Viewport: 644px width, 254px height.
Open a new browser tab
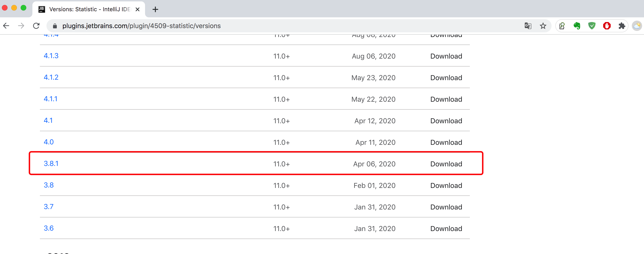(155, 9)
